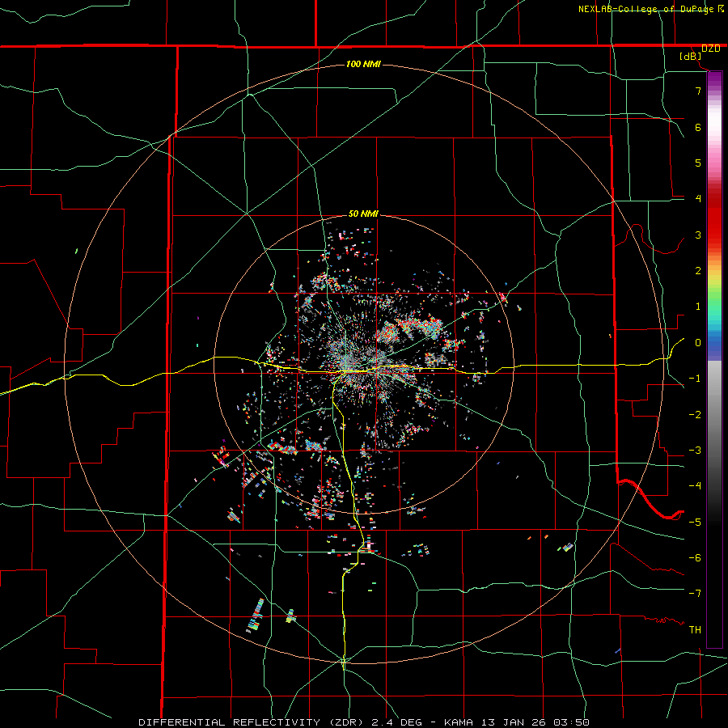Select the 6 dB scale value
728x728 pixels.
698,127
